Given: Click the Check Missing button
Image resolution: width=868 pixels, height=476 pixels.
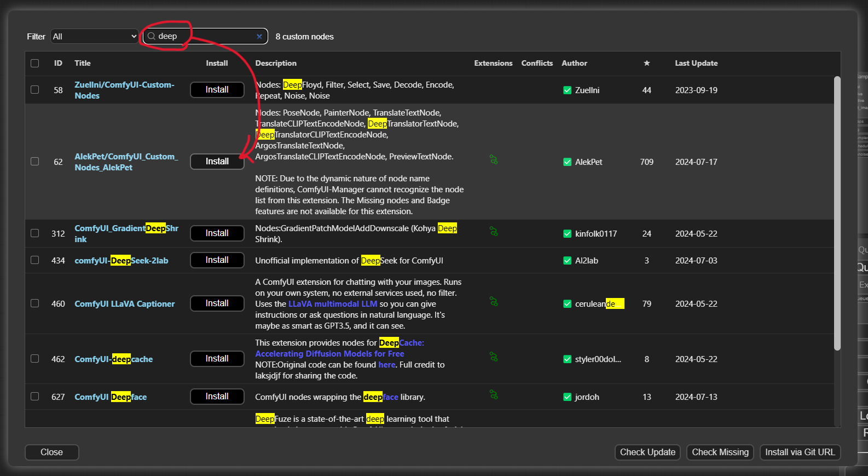Looking at the screenshot, I should [x=720, y=452].
